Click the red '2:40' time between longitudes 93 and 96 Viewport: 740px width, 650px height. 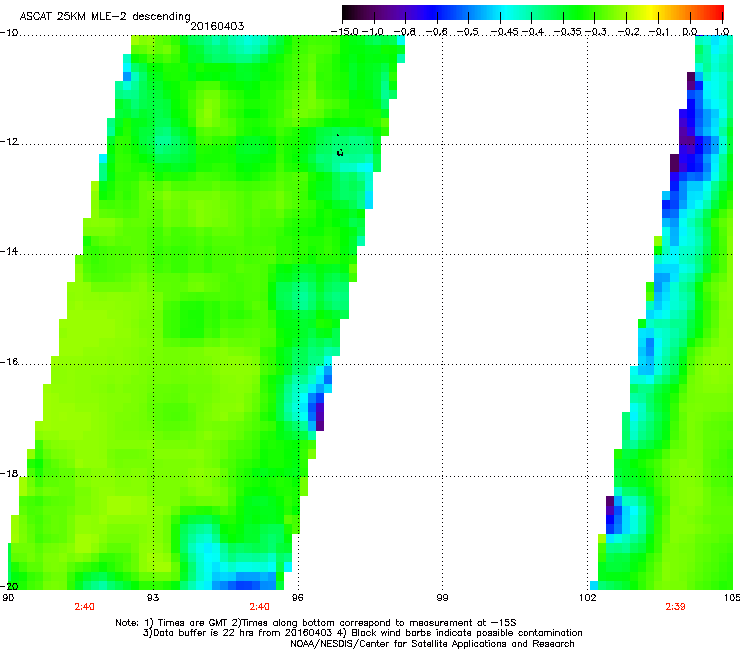click(260, 607)
